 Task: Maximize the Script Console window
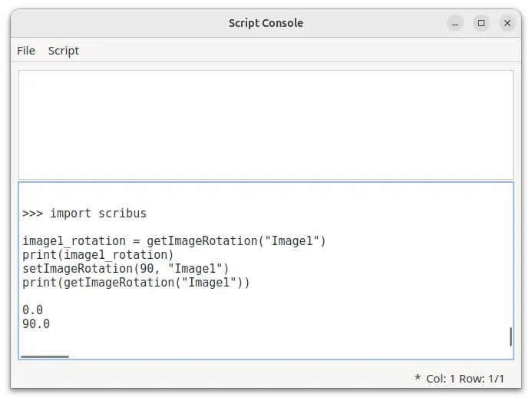(x=481, y=23)
